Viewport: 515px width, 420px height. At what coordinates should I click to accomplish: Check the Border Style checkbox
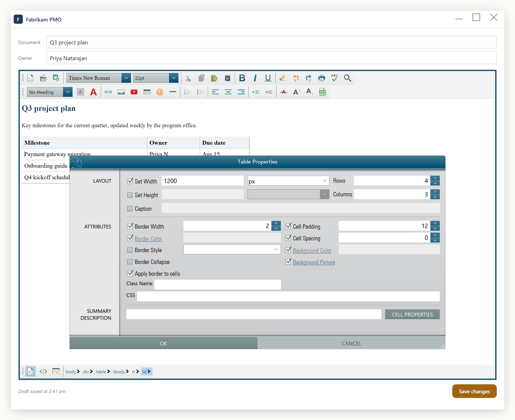tap(130, 250)
